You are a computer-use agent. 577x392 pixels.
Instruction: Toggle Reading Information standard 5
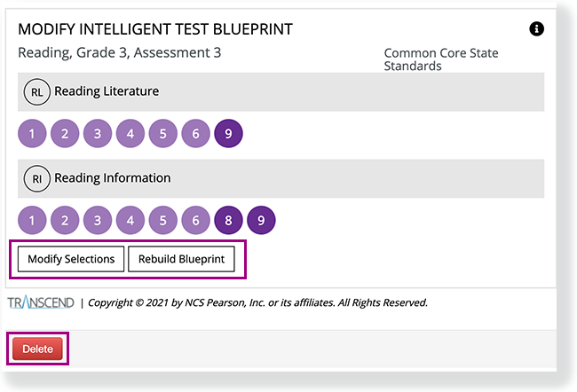[x=163, y=220]
